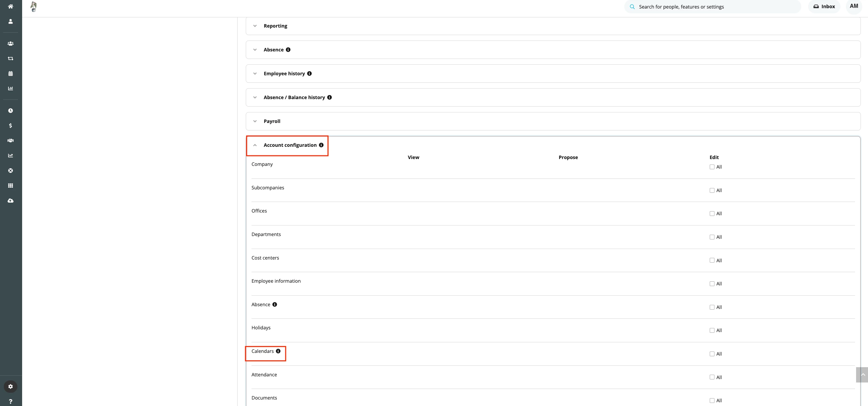Click the Employee information row label

pos(276,281)
